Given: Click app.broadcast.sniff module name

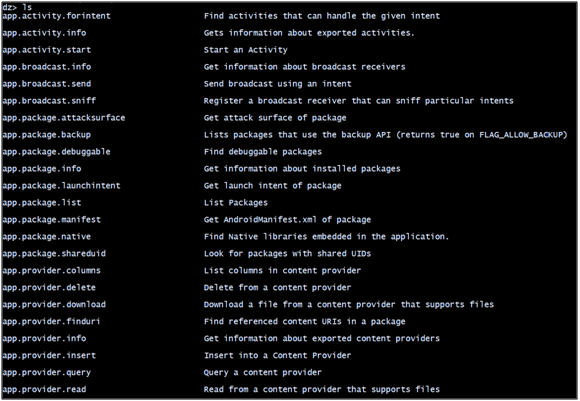Looking at the screenshot, I should point(49,101).
